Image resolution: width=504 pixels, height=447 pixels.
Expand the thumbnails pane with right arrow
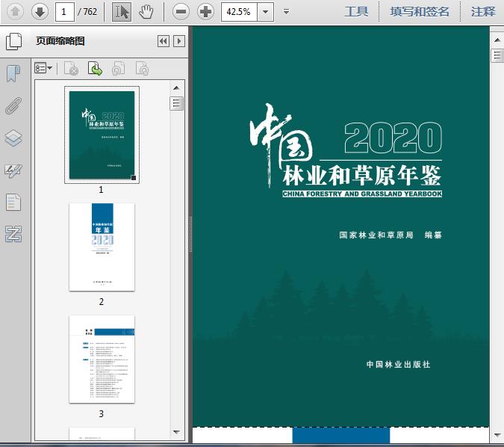179,41
